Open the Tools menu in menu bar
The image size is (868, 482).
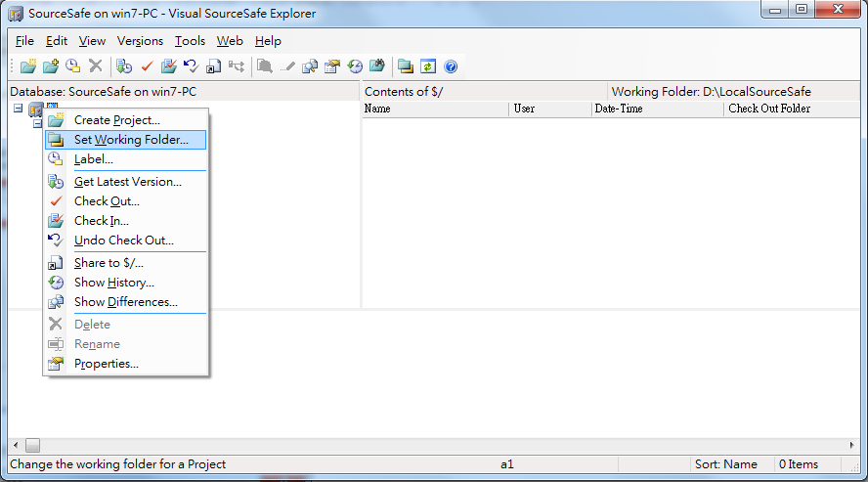190,41
